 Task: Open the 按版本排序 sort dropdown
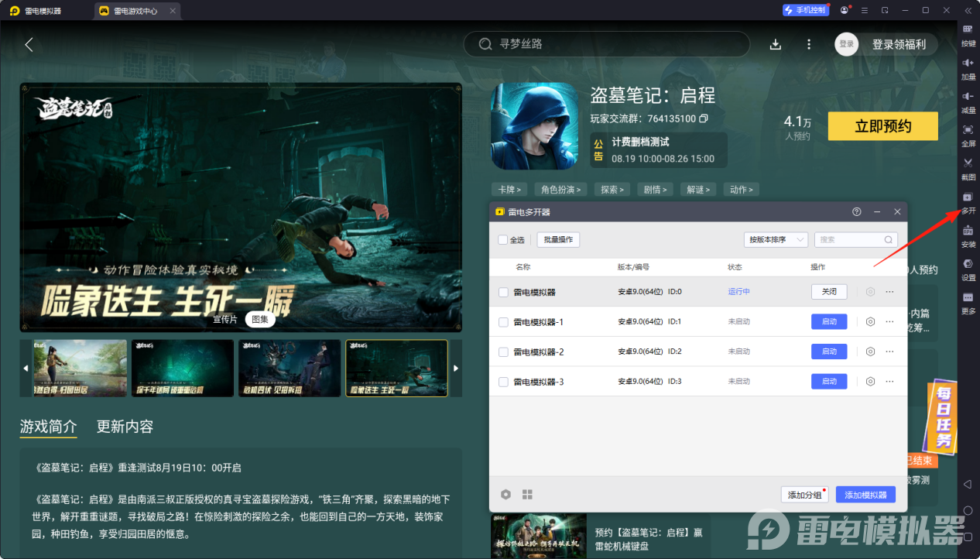[776, 240]
